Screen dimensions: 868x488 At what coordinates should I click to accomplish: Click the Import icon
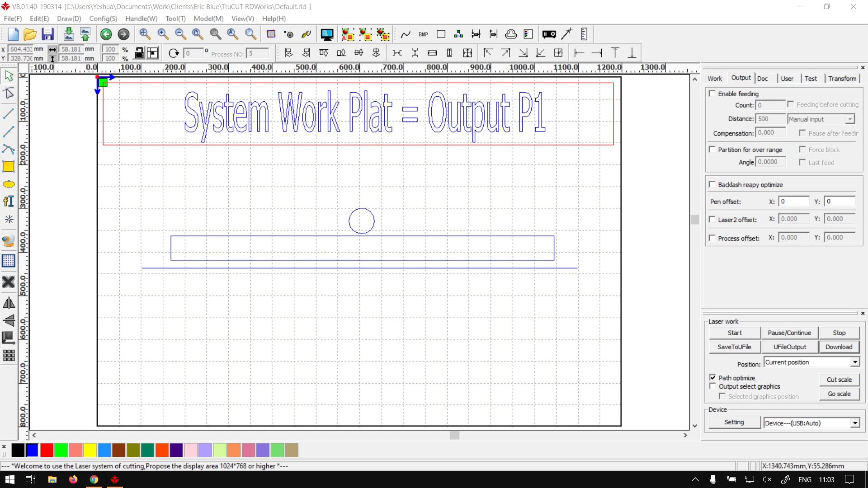(69, 34)
